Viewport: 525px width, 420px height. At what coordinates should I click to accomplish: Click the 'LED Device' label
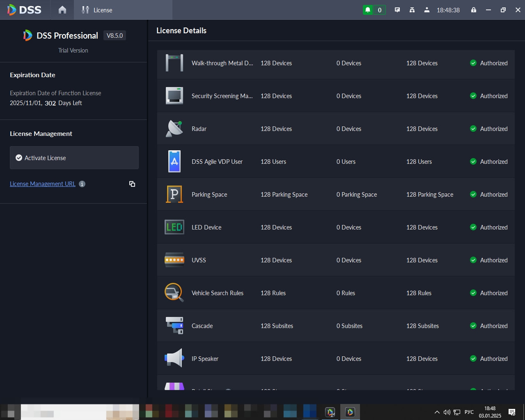[206, 227]
